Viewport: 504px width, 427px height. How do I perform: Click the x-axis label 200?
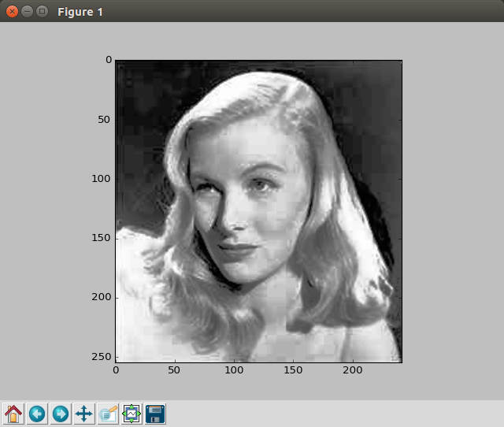click(x=353, y=370)
